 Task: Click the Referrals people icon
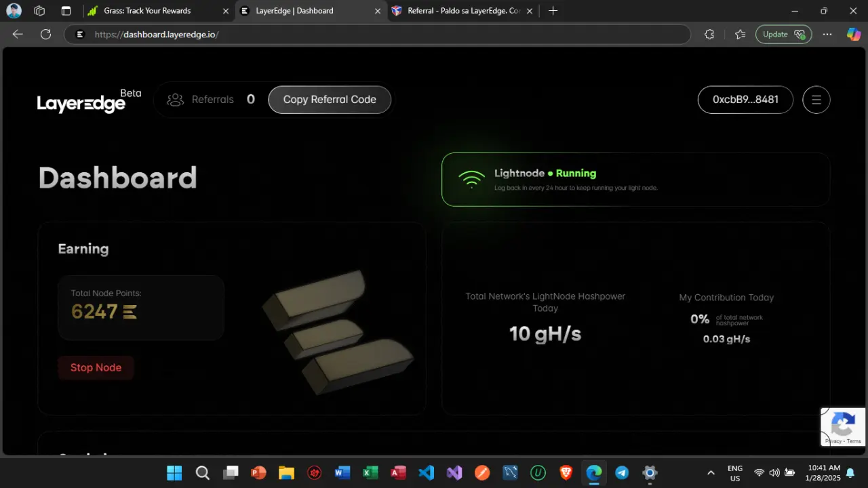176,100
